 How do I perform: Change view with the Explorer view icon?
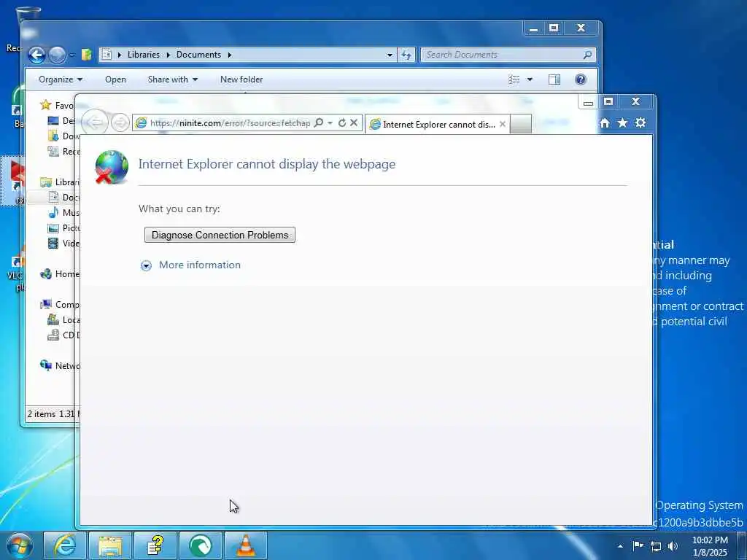pos(514,79)
